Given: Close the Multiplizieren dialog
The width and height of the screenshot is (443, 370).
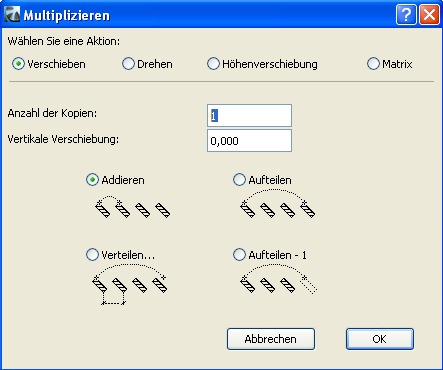Looking at the screenshot, I should coord(429,15).
